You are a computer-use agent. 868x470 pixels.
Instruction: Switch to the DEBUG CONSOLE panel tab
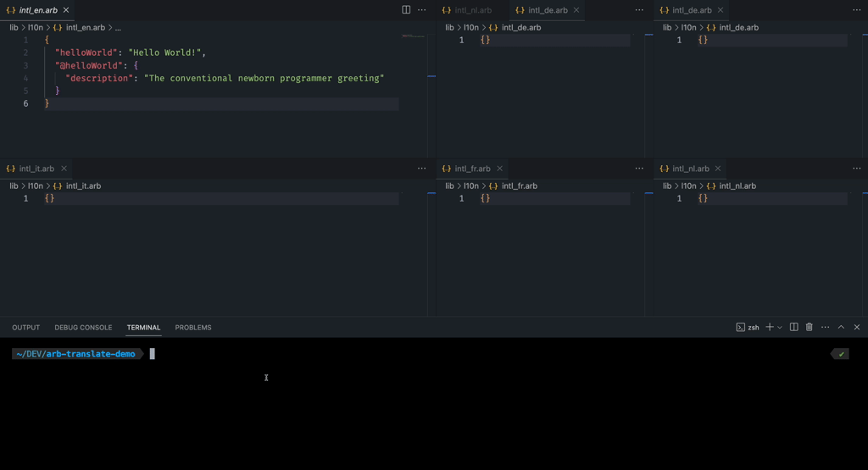(83, 328)
